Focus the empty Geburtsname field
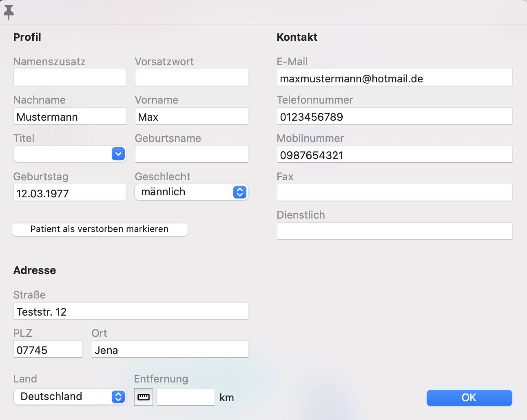The height and width of the screenshot is (420, 527). (191, 154)
